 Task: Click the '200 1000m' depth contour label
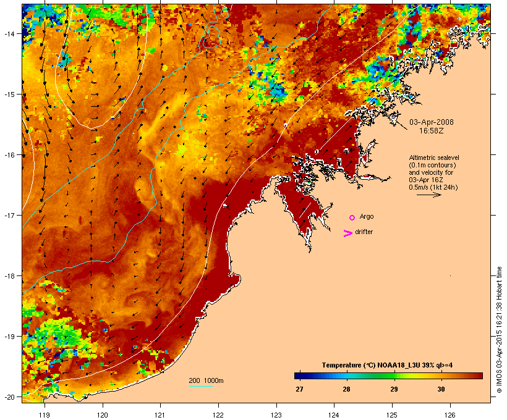(x=206, y=380)
